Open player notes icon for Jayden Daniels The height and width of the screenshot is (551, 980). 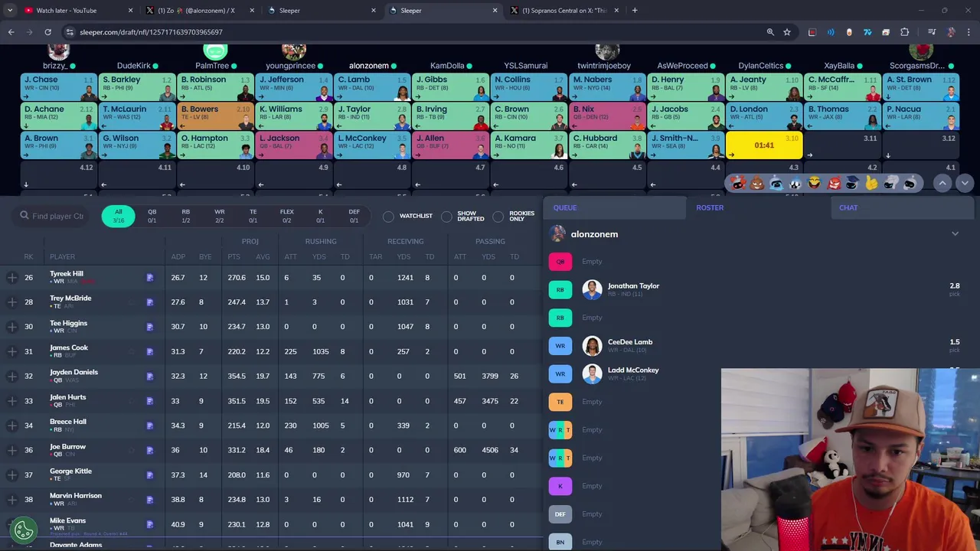click(150, 377)
